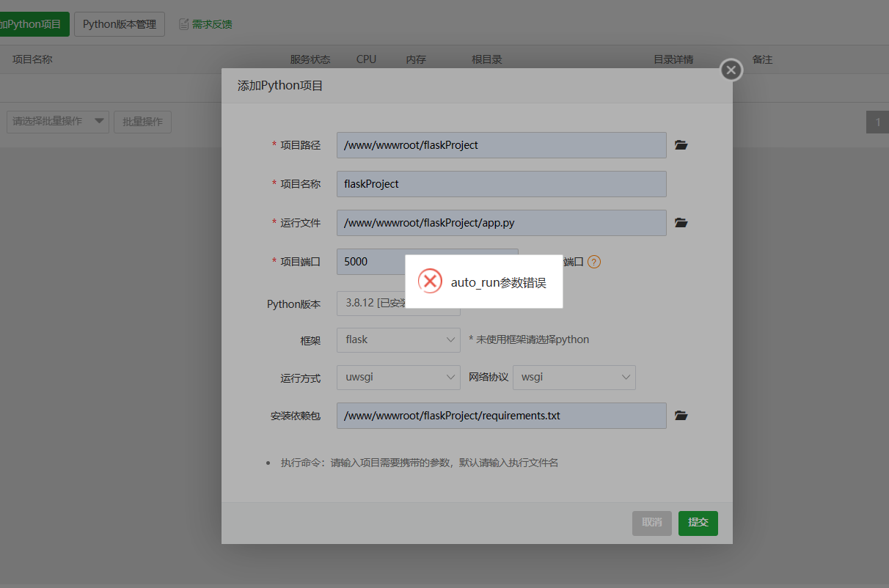Click the 批量操作 button
Screen dimensions: 889x588
[x=142, y=122]
